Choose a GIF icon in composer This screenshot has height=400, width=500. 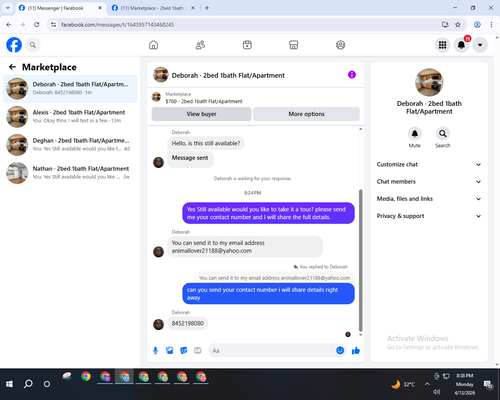click(198, 350)
